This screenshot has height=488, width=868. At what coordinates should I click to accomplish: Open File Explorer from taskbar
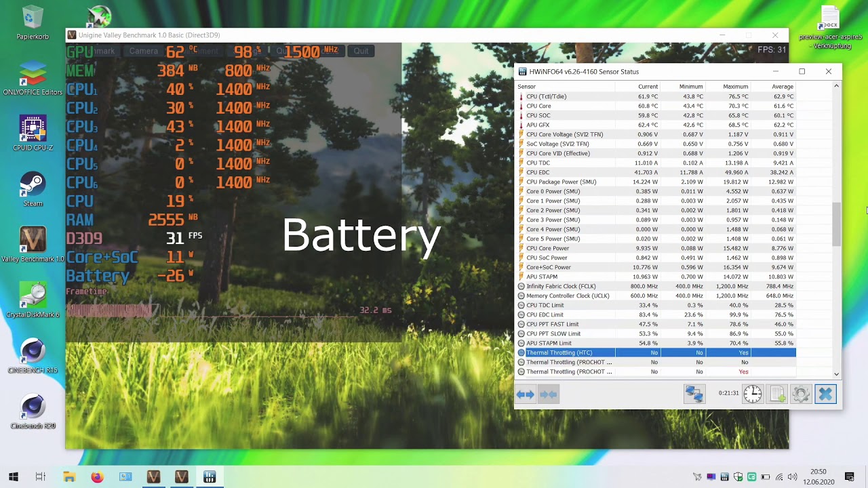[x=69, y=477]
